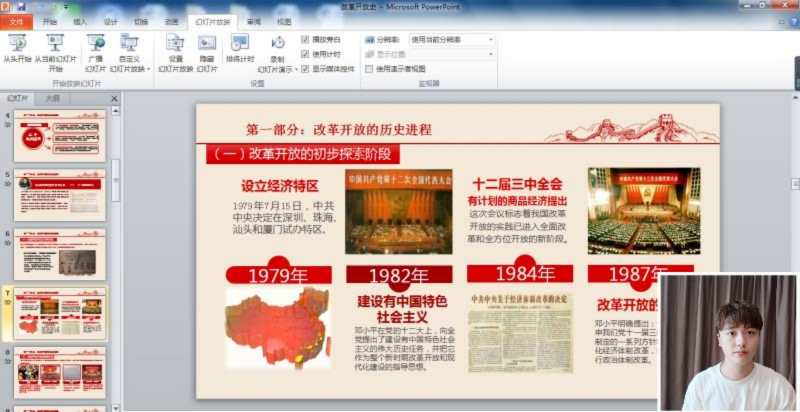Switch to the Animations (动画) tab

(171, 22)
